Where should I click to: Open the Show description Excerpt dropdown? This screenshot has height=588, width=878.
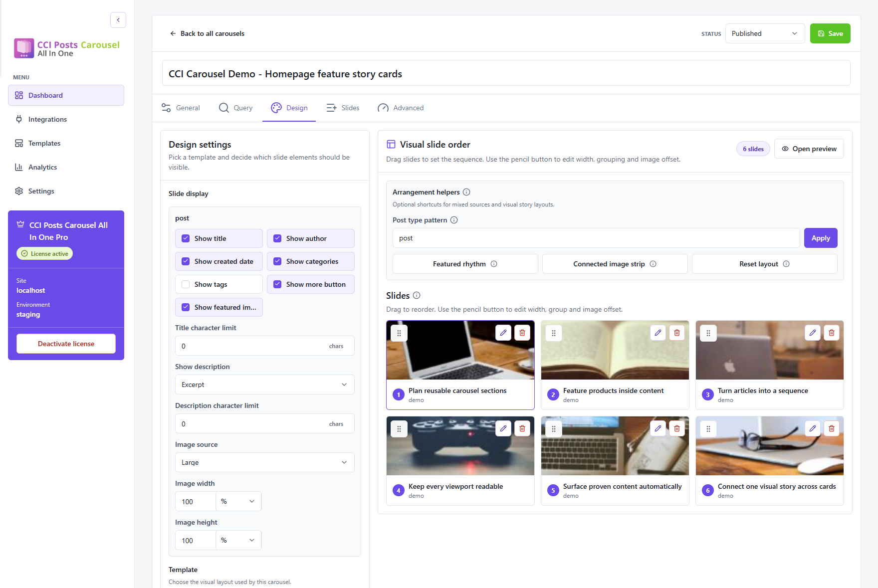pyautogui.click(x=264, y=385)
